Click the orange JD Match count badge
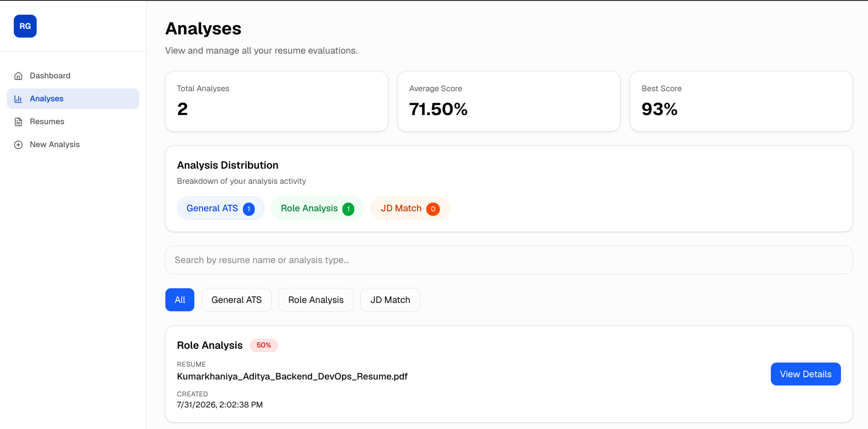Image resolution: width=868 pixels, height=429 pixels. [x=433, y=209]
